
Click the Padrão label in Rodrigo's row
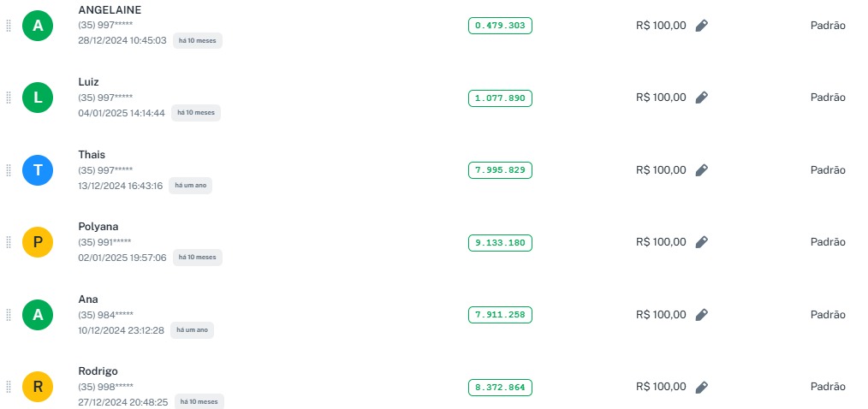coord(828,387)
